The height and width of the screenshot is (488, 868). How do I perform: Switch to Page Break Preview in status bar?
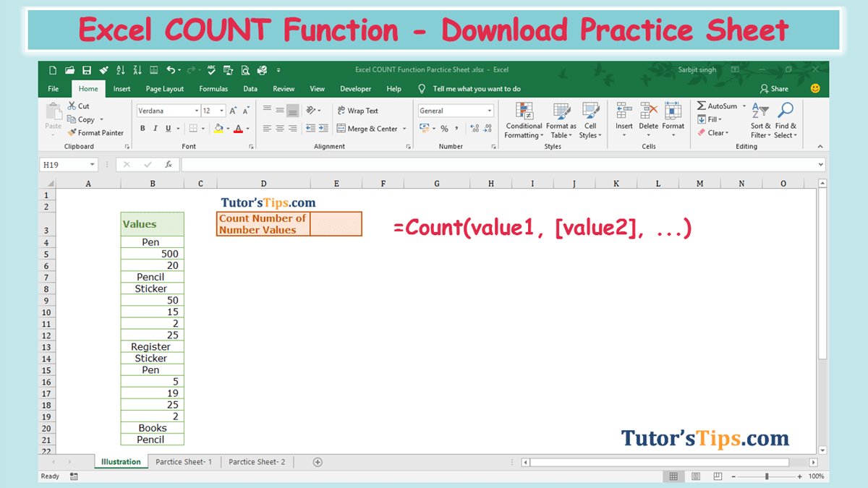(717, 476)
